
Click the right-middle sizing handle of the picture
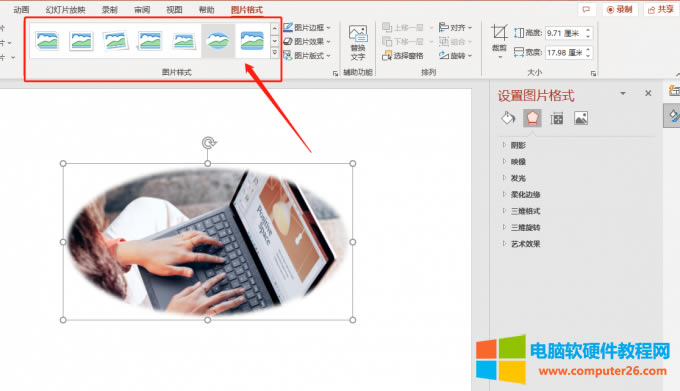coord(353,242)
